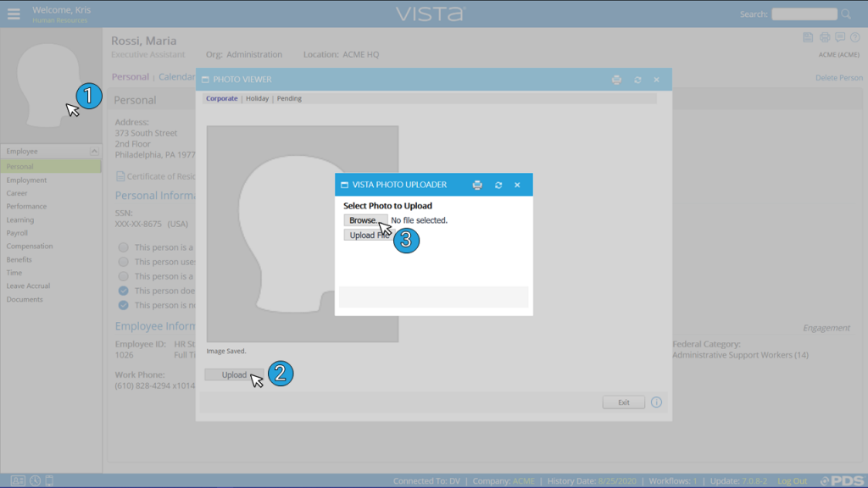Click the print icon in page toolbar
Image resolution: width=868 pixels, height=488 pixels.
825,37
